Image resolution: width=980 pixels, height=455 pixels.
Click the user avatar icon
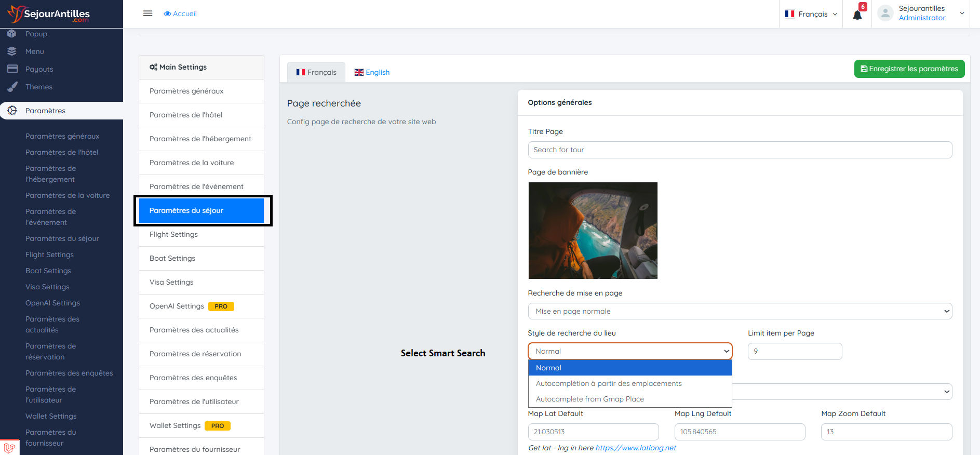click(x=885, y=14)
